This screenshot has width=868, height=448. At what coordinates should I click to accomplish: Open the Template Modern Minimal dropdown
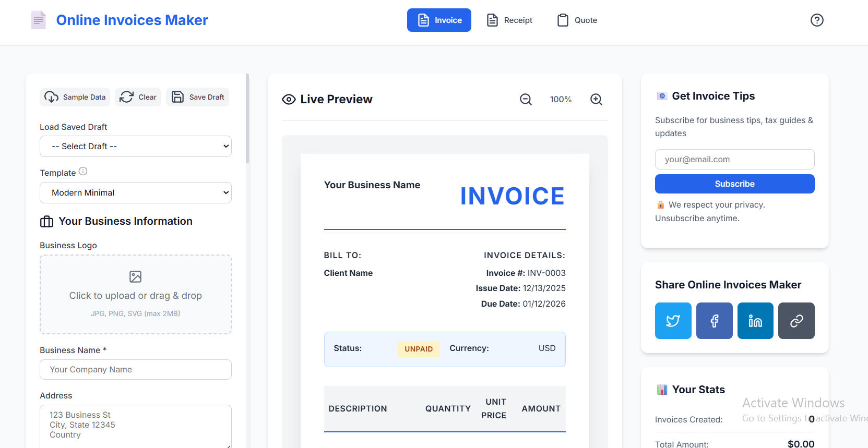pos(136,192)
